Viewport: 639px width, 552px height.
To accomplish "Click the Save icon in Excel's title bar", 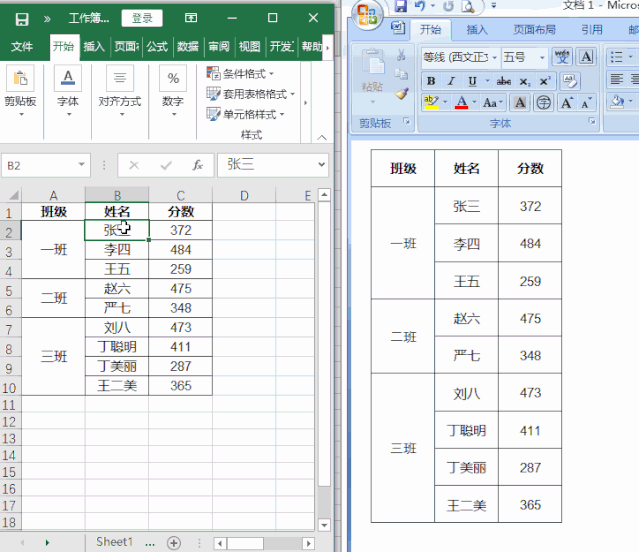I will (22, 18).
